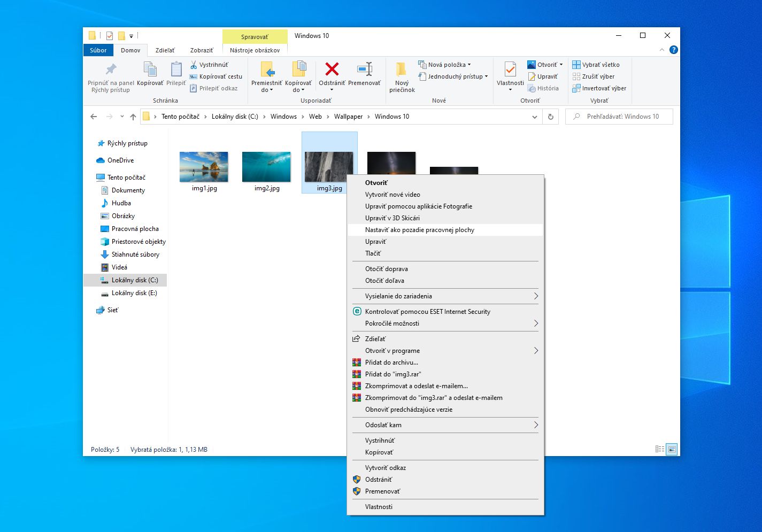Viewport: 762px width, 532px height.
Task: Choose Otočiť doprava
Action: coord(445,269)
